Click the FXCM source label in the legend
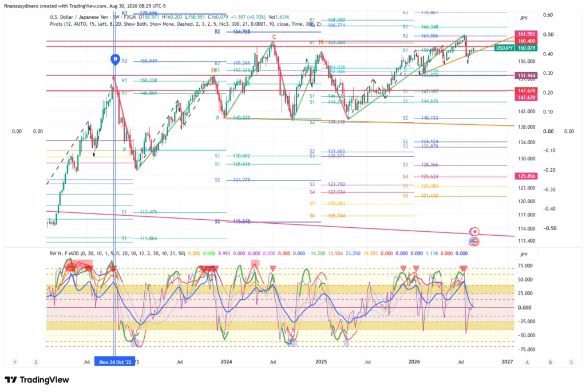Screen dimensions: 586x392 (x=130, y=17)
